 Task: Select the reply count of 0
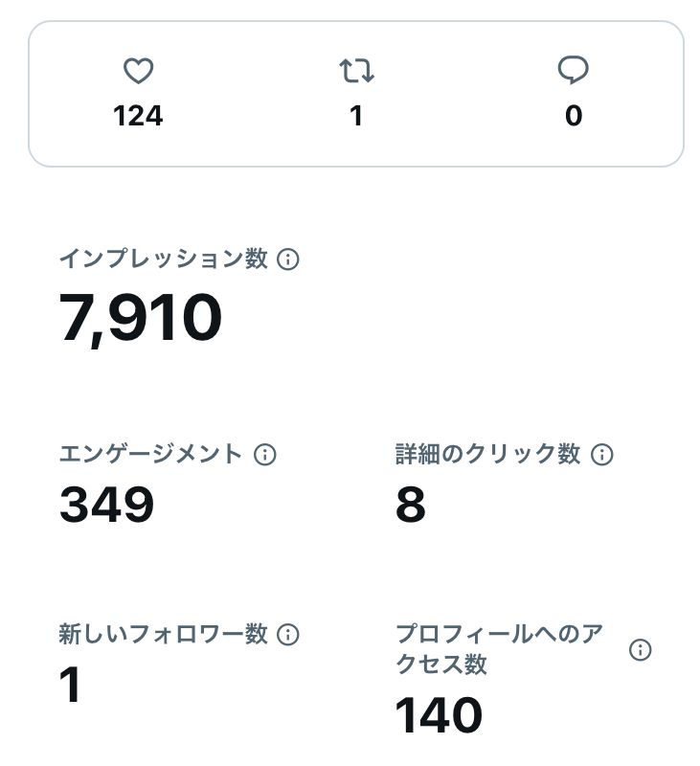(573, 116)
